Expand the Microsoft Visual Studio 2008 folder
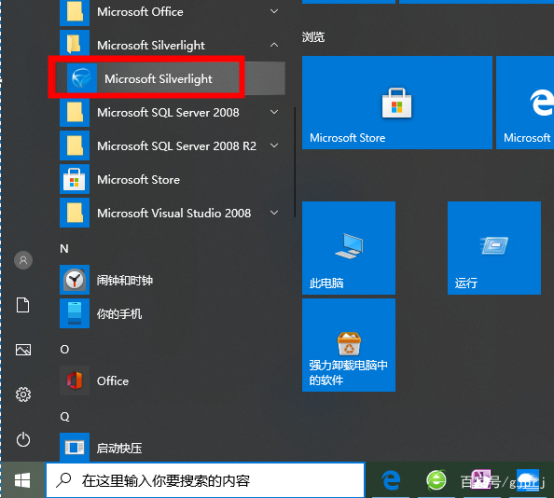This screenshot has height=498, width=554. tap(274, 213)
